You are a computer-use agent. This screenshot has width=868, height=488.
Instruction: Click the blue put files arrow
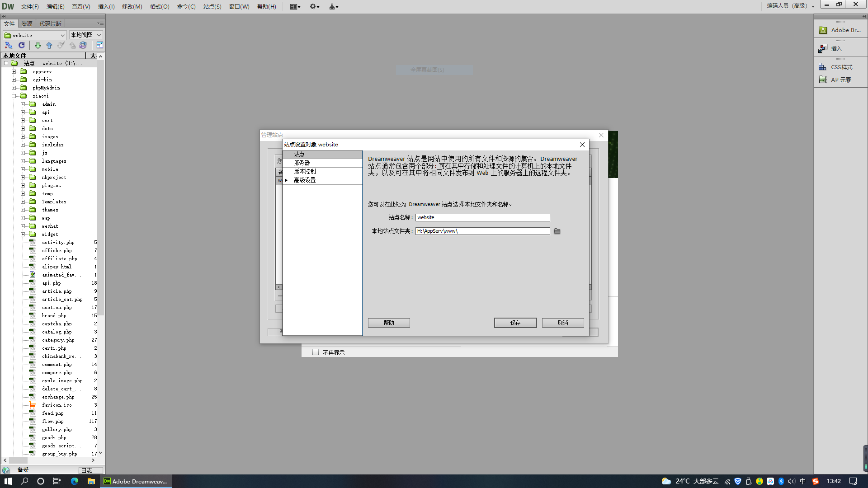tap(49, 45)
